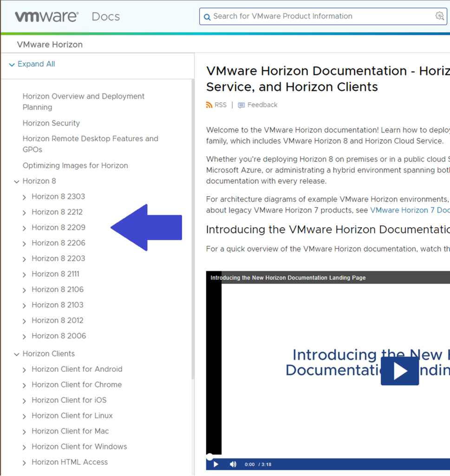Image resolution: width=450 pixels, height=476 pixels.
Task: Expand All sidebar topics
Action: pos(36,64)
